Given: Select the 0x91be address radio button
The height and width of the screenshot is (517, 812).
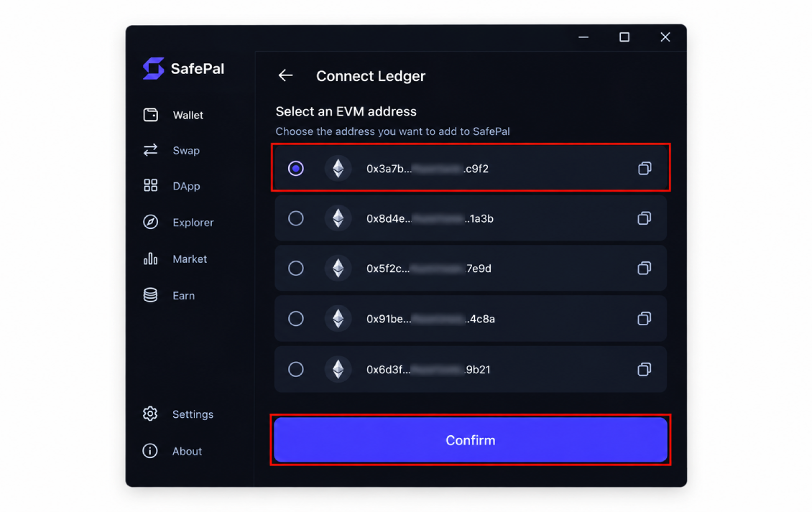Looking at the screenshot, I should click(295, 318).
